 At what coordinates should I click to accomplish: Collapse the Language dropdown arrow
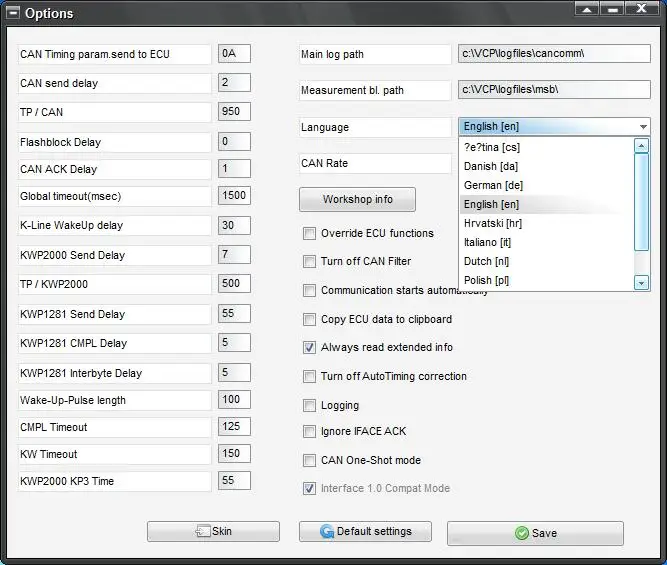[x=643, y=127]
